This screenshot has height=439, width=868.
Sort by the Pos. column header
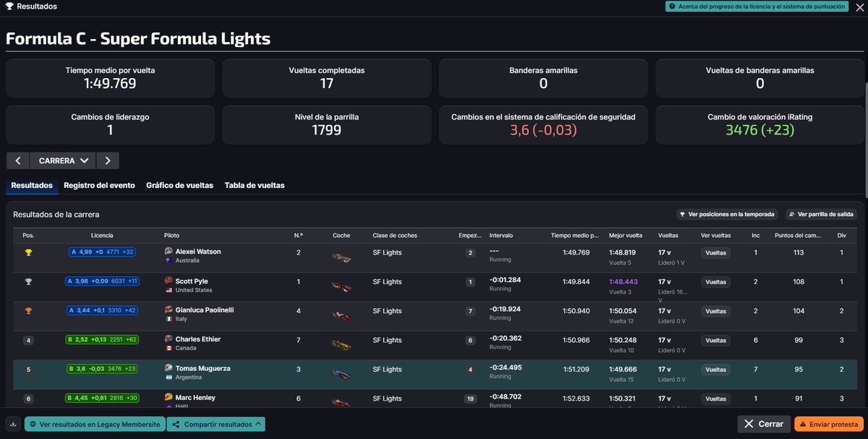click(x=28, y=235)
